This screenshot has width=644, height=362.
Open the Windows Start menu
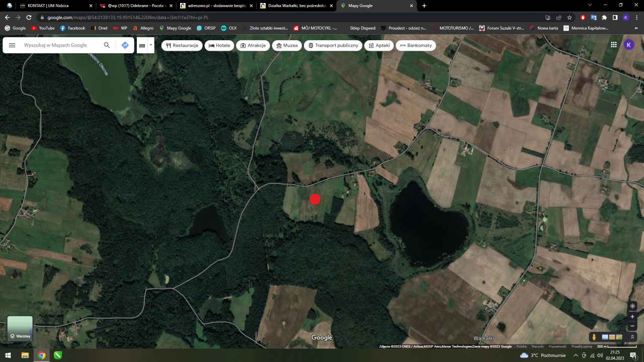point(8,355)
